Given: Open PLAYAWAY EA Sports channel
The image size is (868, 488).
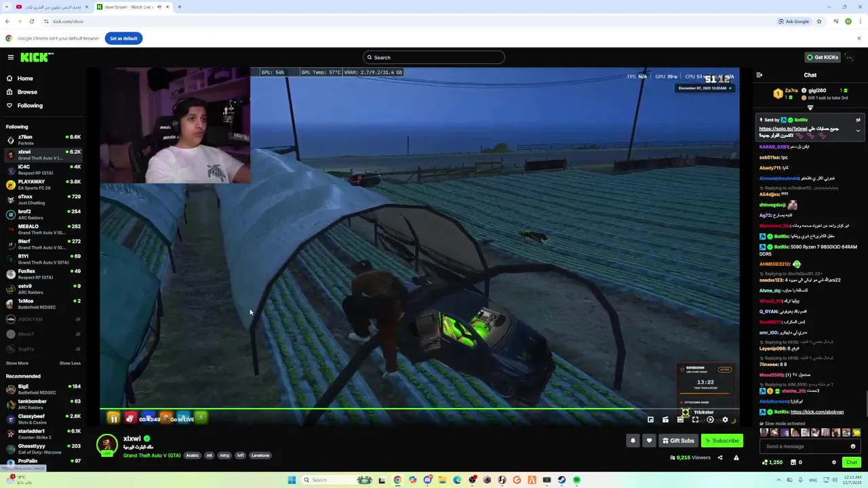Looking at the screenshot, I should [43, 184].
